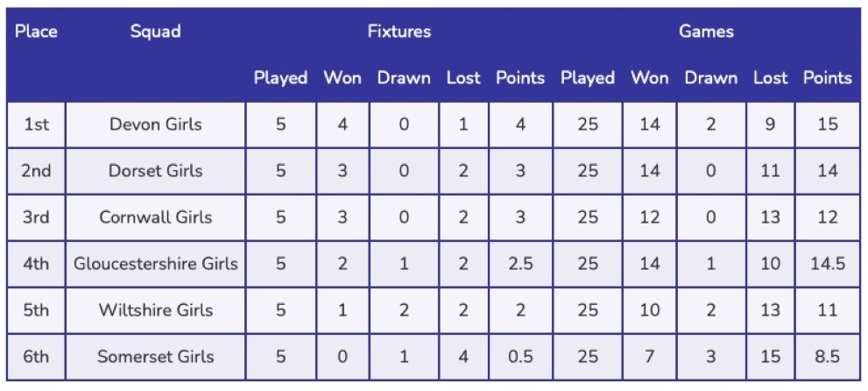Screen dimensions: 868x391
Task: Choose the Somerset Girls squad cell
Action: pos(155,357)
